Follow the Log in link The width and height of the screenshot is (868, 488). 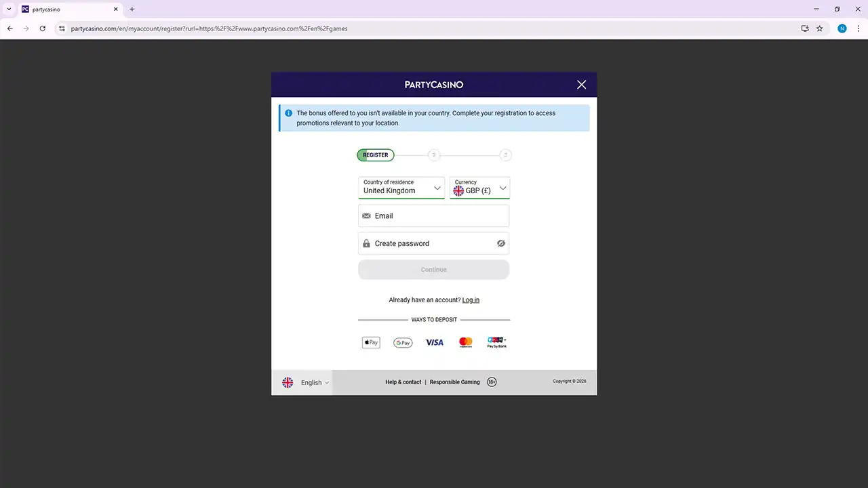[471, 300]
